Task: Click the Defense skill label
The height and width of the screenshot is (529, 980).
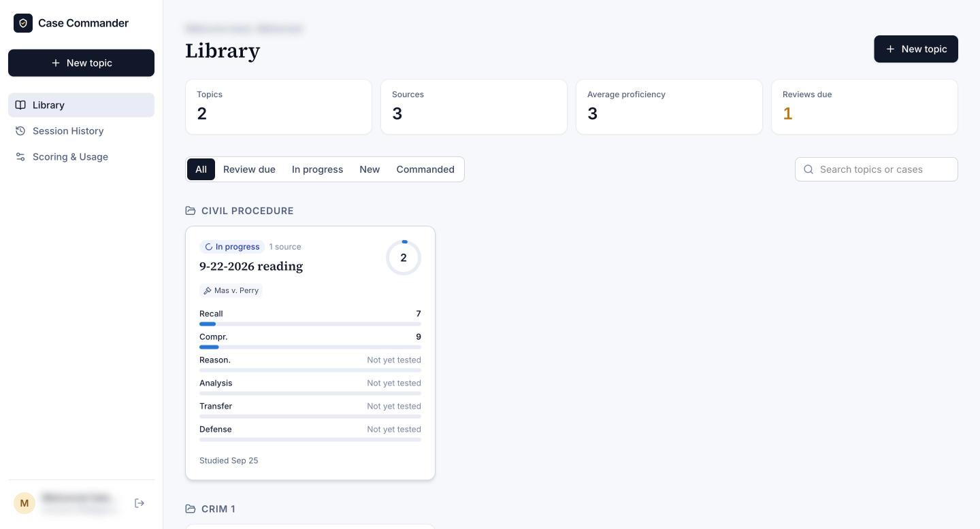Action: click(x=216, y=429)
